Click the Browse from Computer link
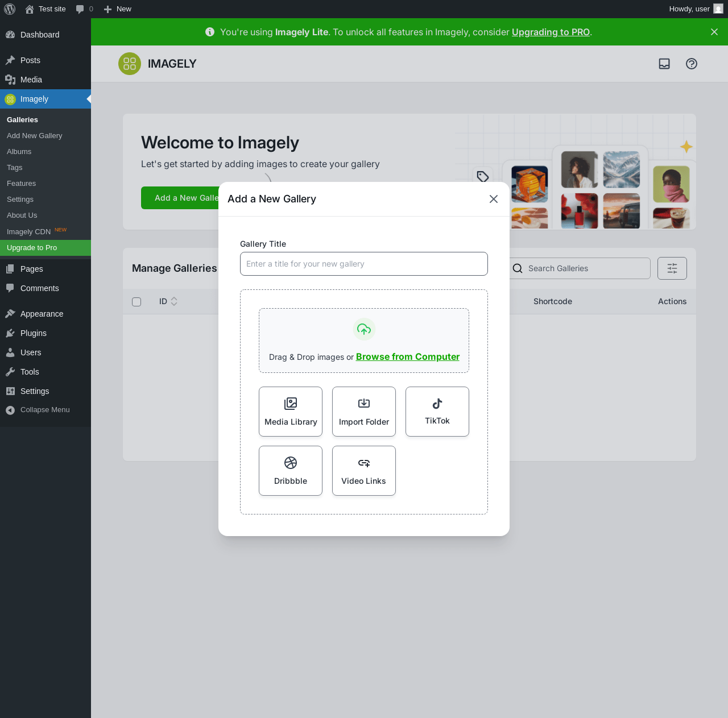Viewport: 728px width, 718px height. coord(408,357)
